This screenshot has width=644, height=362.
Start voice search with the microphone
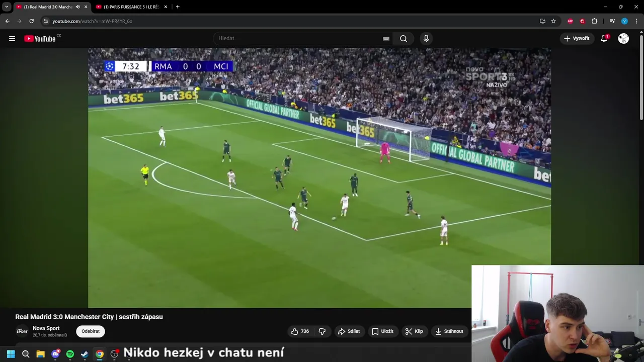click(426, 38)
